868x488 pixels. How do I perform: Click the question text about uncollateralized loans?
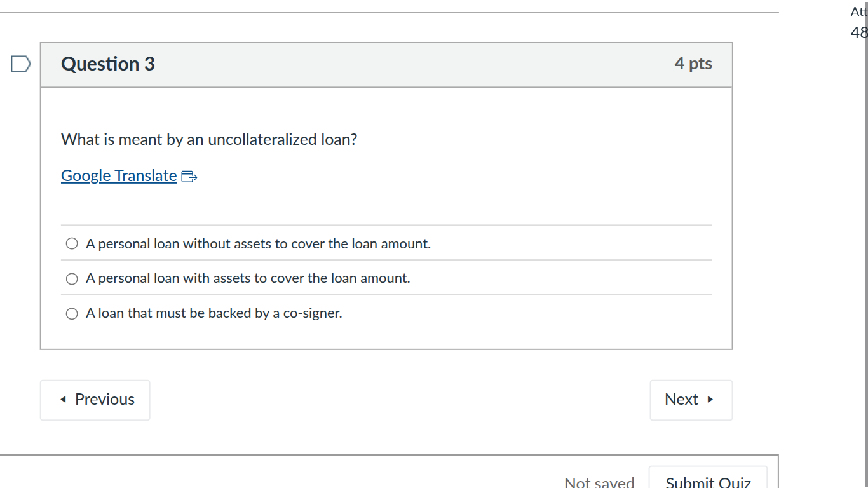208,139
